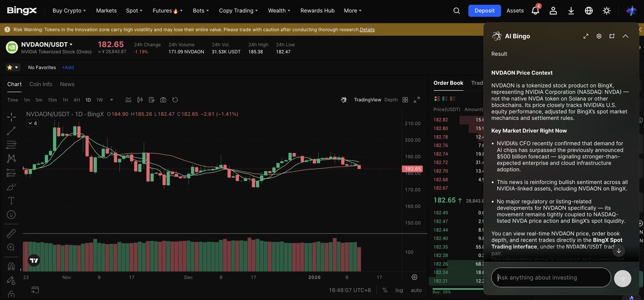The width and height of the screenshot is (644, 300).
Task: Send the AI Bingo message
Action: coord(622,278)
